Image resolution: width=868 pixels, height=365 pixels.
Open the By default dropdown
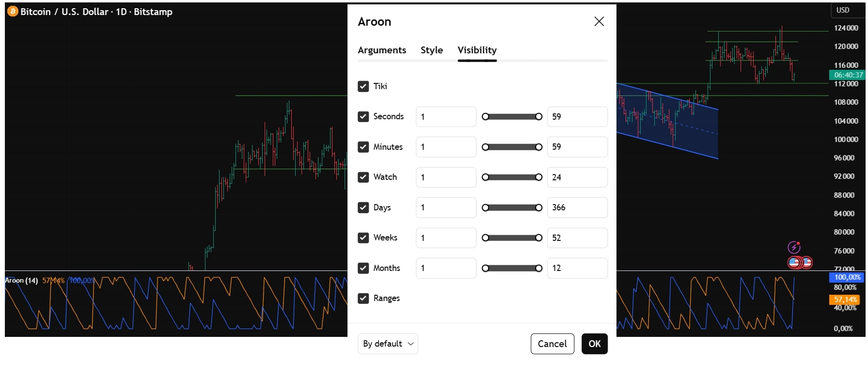coord(388,344)
